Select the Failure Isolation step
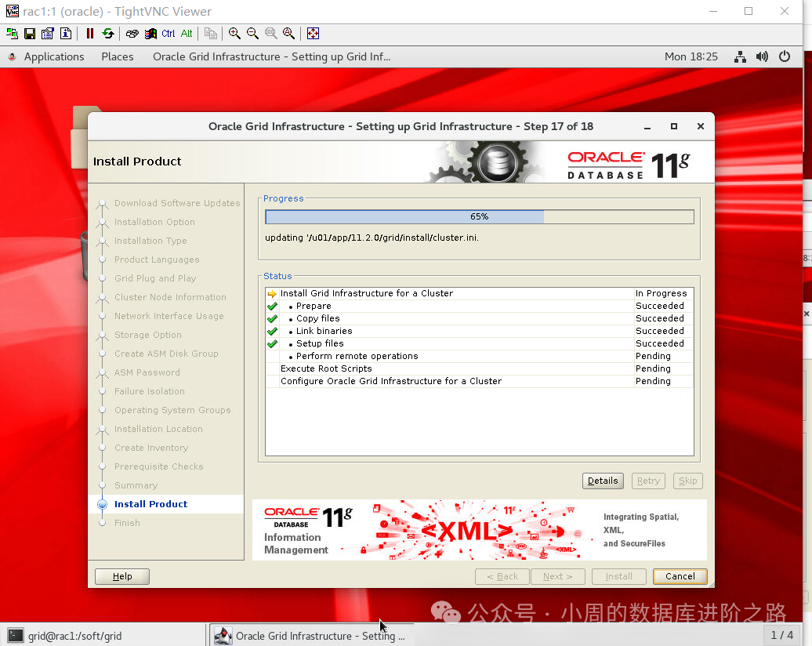Image resolution: width=812 pixels, height=646 pixels. pos(149,391)
